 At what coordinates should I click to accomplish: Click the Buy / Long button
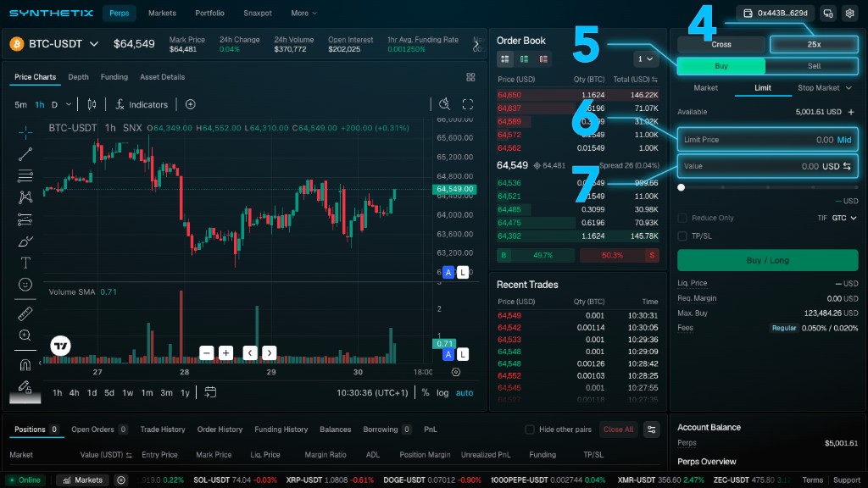point(768,260)
